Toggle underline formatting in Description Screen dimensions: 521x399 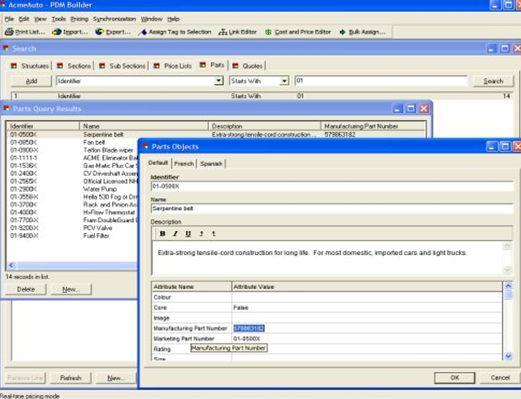coord(188,234)
